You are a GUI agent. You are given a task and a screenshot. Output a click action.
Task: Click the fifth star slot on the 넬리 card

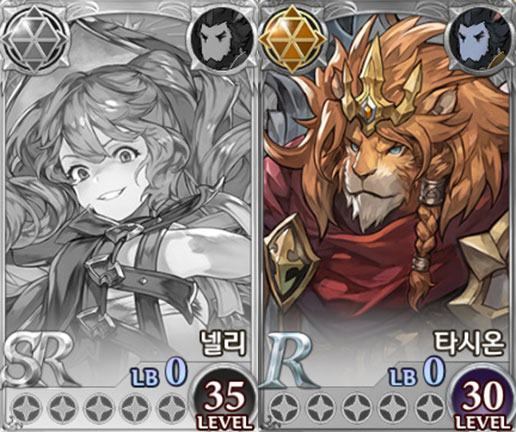tap(171, 409)
